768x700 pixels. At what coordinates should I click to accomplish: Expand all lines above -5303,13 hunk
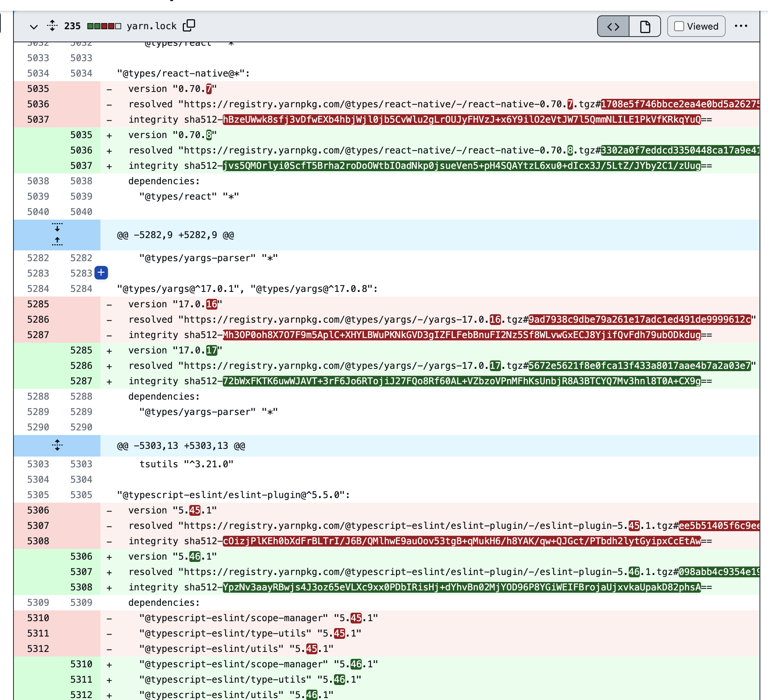(57, 445)
